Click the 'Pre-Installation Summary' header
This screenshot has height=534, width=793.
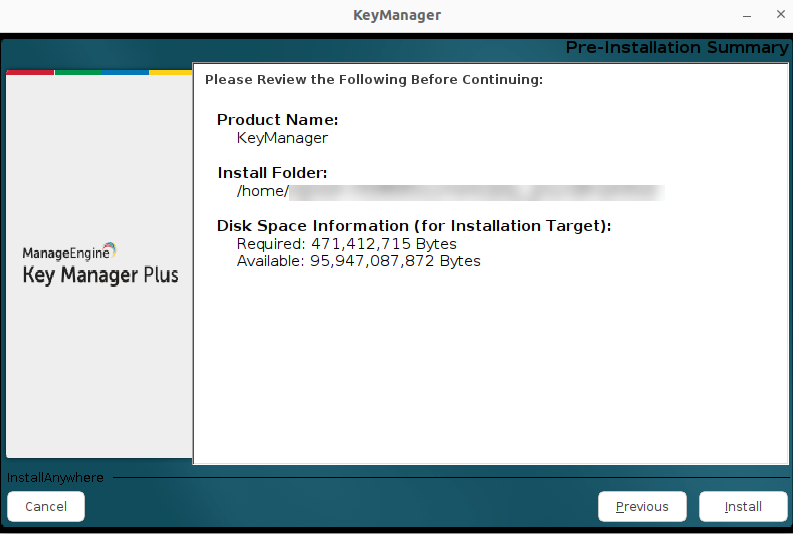pyautogui.click(x=677, y=48)
